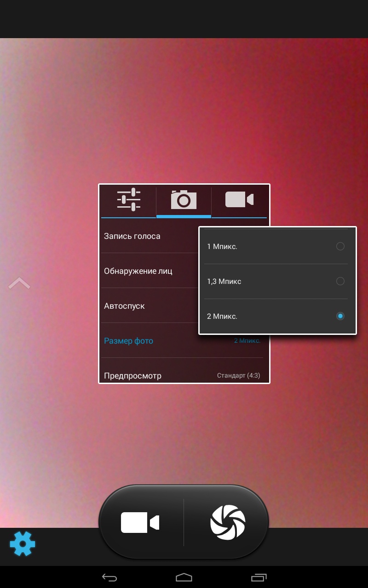Expand the side panel chevron arrow

point(19,283)
